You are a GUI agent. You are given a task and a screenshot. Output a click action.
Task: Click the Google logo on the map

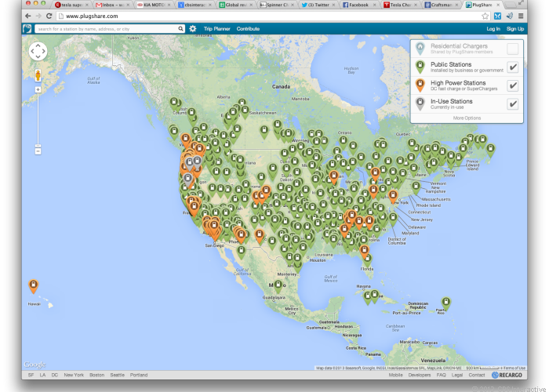point(35,365)
